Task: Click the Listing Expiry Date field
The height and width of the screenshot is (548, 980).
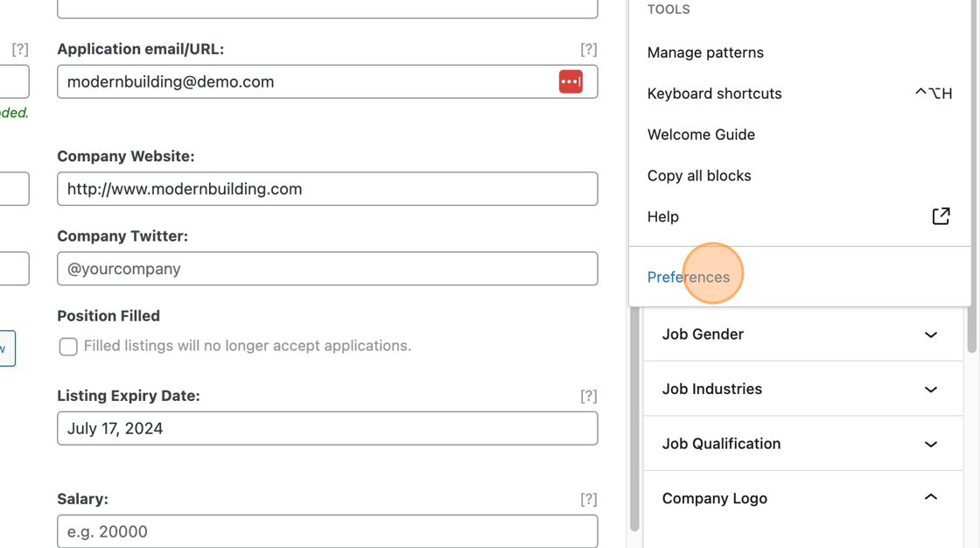Action: click(x=327, y=429)
